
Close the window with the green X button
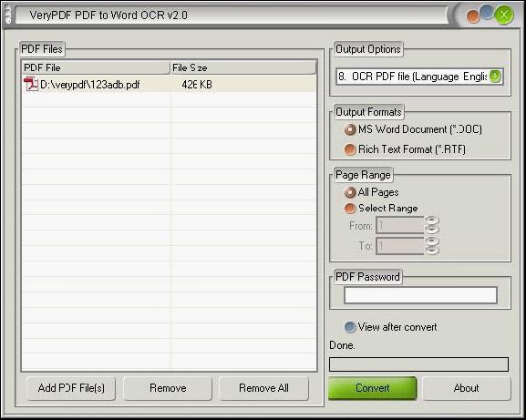[504, 15]
